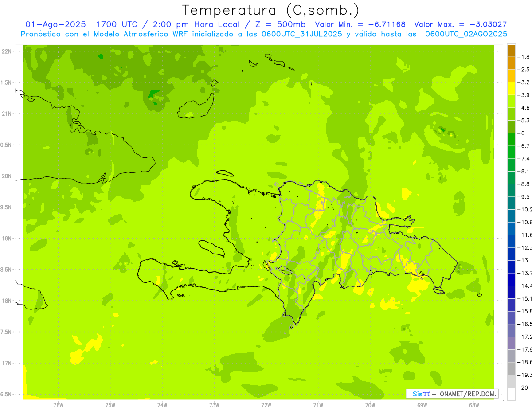The width and height of the screenshot is (532, 411).
Task: Select the "0600UTC_02AGO2025" valid-until time
Action: click(x=466, y=34)
